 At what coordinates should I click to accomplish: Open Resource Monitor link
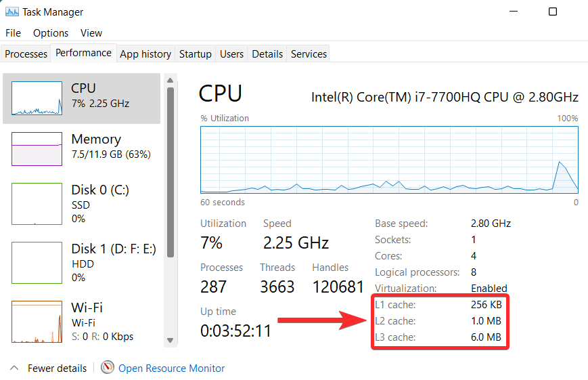pyautogui.click(x=171, y=368)
